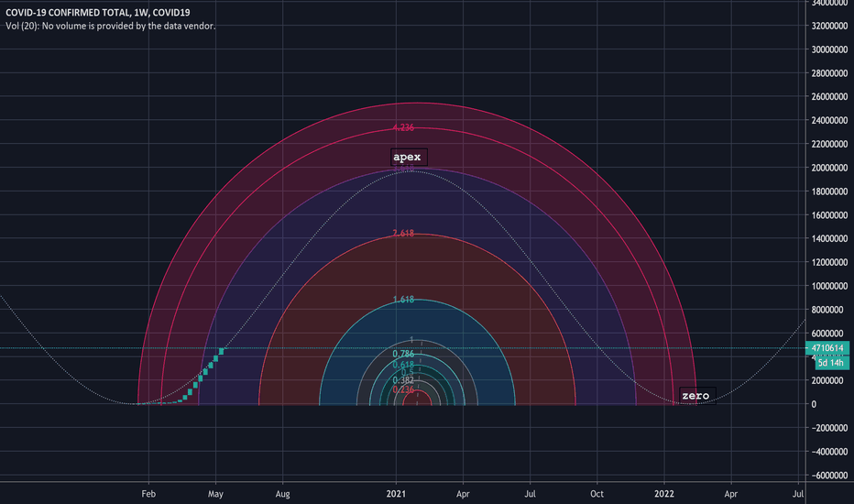Click the 0 price scale label

point(814,404)
